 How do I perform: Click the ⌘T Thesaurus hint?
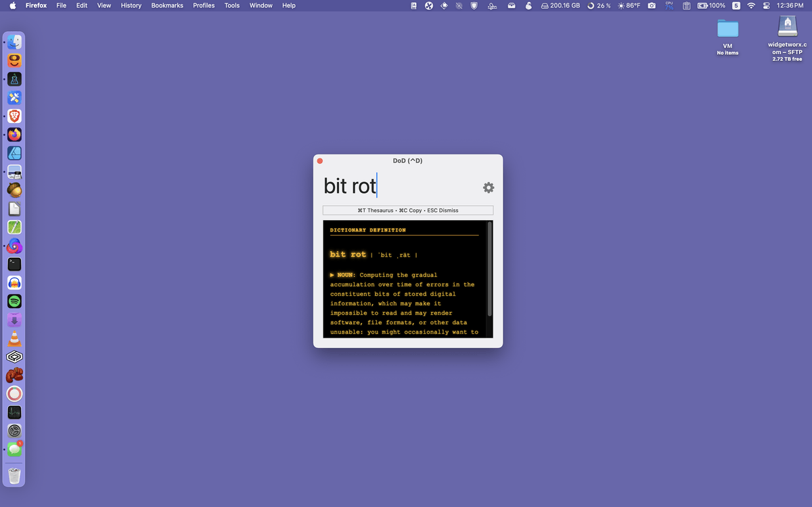374,211
